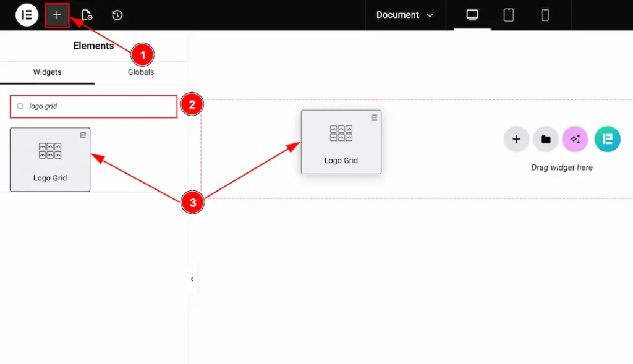Expand the search bar magnifier
The height and width of the screenshot is (364, 633).
point(20,106)
